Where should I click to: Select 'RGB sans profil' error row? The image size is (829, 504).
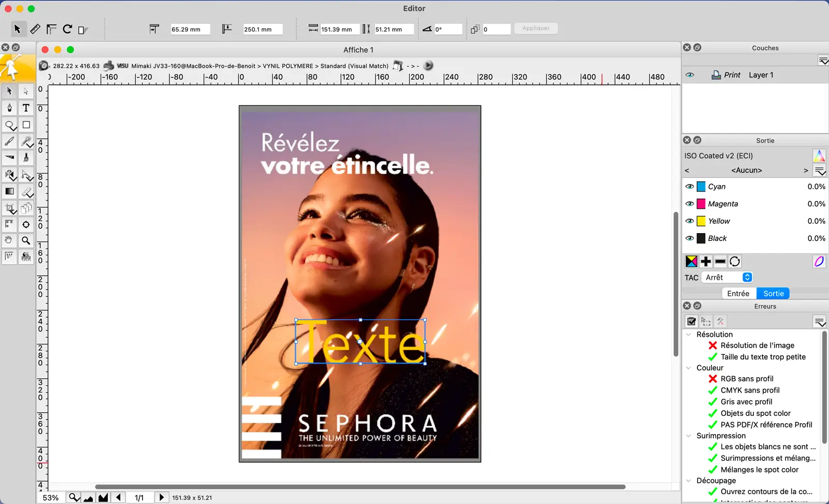point(747,379)
